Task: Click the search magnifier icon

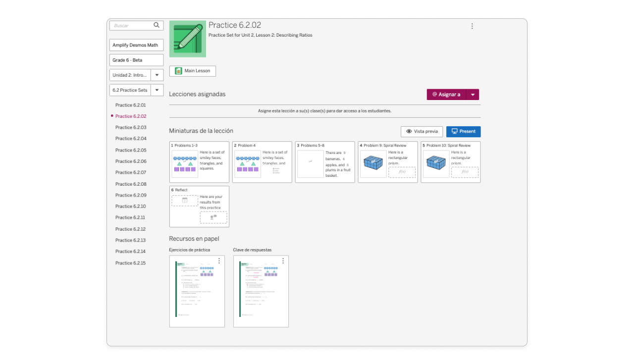Action: tap(157, 25)
